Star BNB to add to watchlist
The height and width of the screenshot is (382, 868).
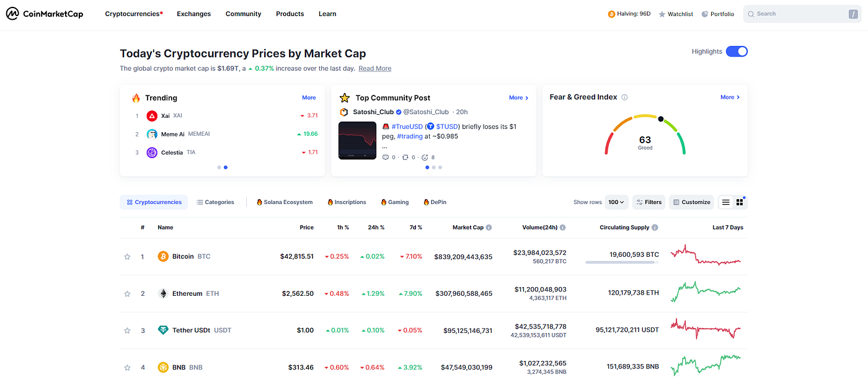point(127,367)
